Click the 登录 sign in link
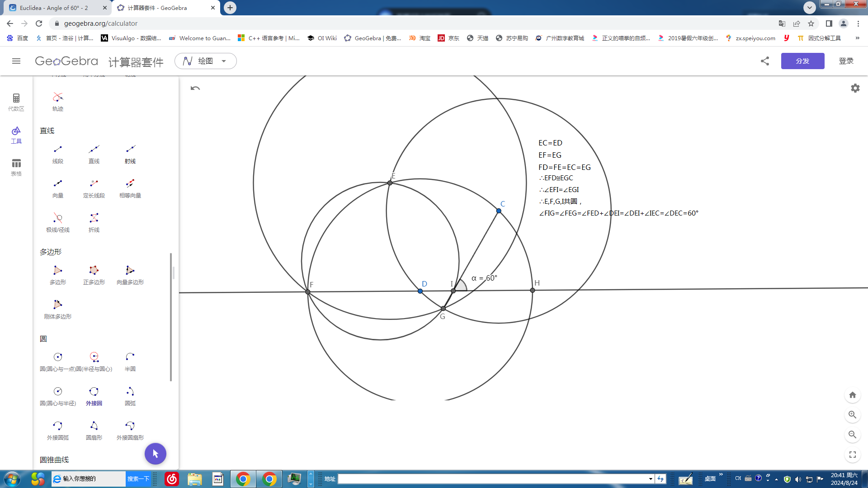 coord(846,61)
